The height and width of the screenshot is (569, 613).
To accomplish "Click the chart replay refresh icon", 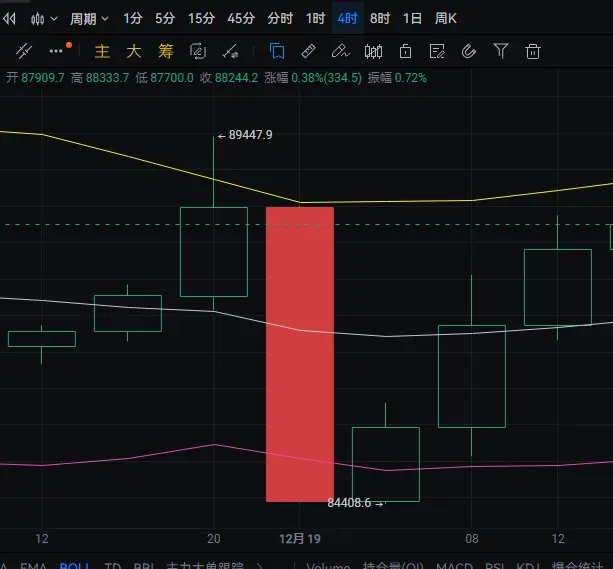I will pyautogui.click(x=198, y=51).
